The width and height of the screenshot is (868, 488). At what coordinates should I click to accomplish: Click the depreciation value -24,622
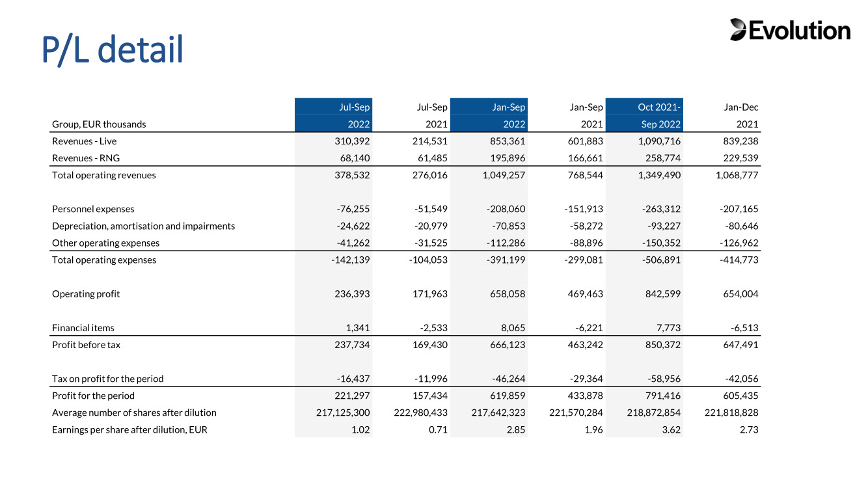(352, 226)
